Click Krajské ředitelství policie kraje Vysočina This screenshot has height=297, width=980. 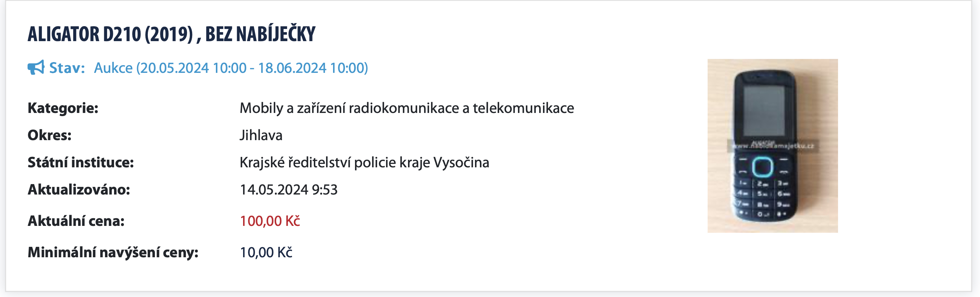pos(364,162)
